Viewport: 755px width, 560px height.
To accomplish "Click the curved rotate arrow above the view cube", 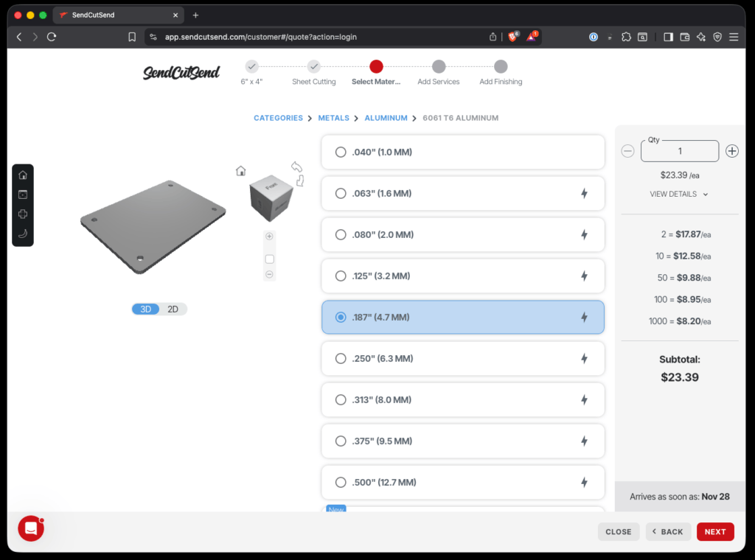I will click(296, 167).
